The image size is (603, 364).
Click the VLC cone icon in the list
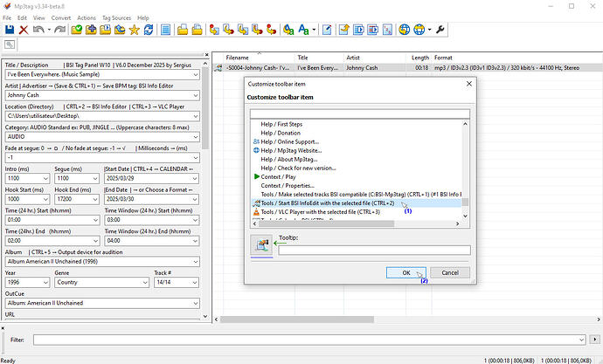pyautogui.click(x=257, y=211)
